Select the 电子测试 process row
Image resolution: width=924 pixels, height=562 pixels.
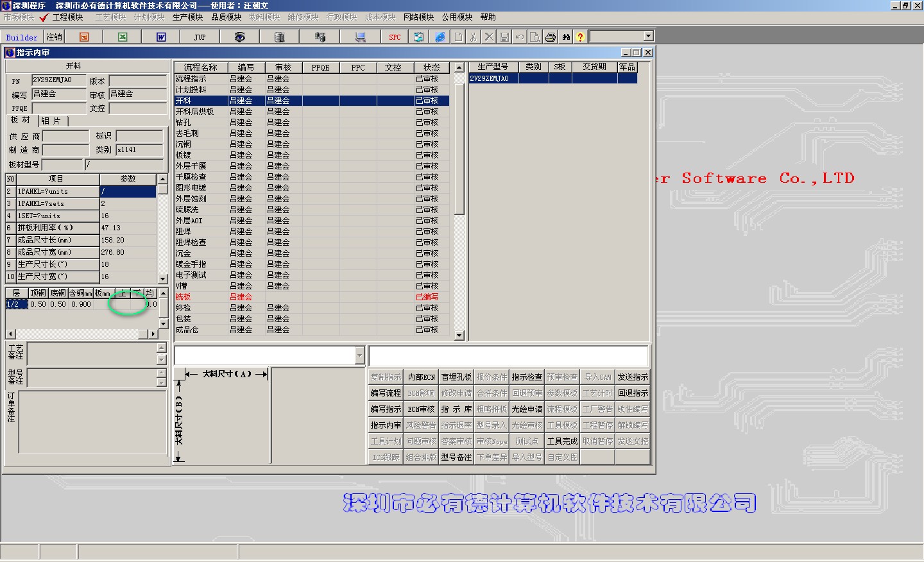311,275
